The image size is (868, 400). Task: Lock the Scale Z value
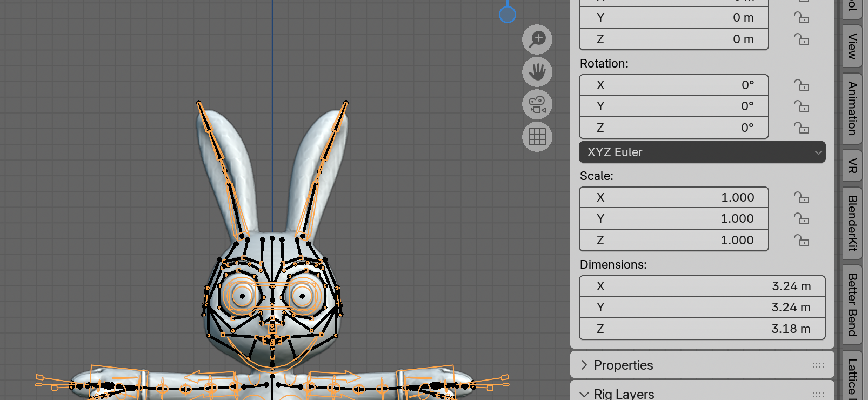(802, 240)
